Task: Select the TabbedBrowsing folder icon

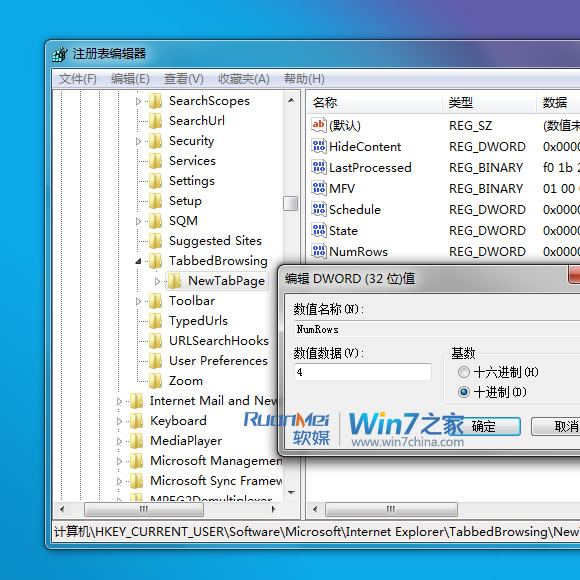Action: [155, 261]
